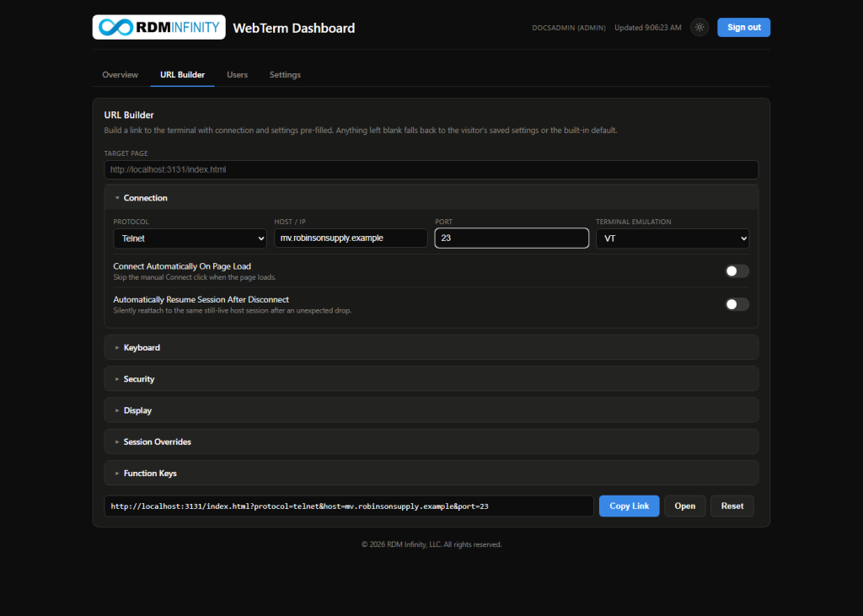The width and height of the screenshot is (863, 616).
Task: Focus the Port field containing 23
Action: click(x=512, y=238)
